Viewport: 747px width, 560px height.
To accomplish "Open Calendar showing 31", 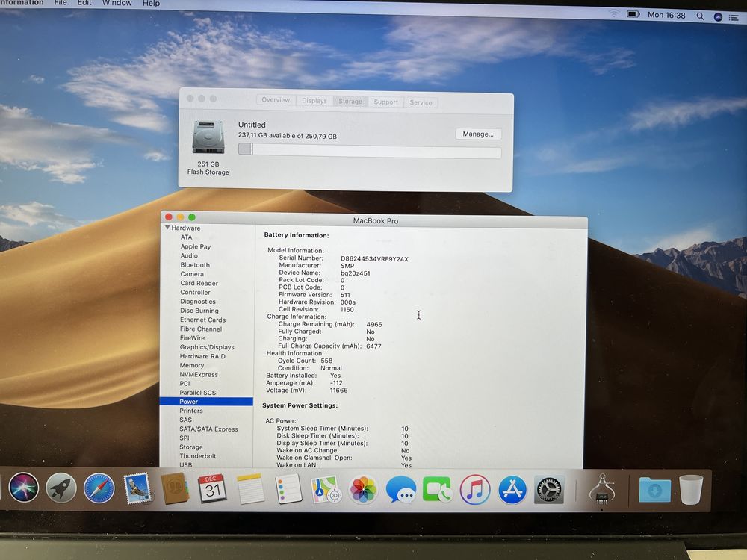I will tap(212, 489).
